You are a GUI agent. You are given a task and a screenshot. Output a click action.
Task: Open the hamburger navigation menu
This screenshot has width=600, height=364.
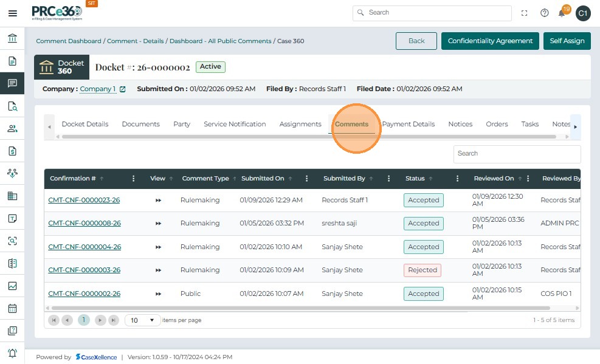click(x=12, y=13)
